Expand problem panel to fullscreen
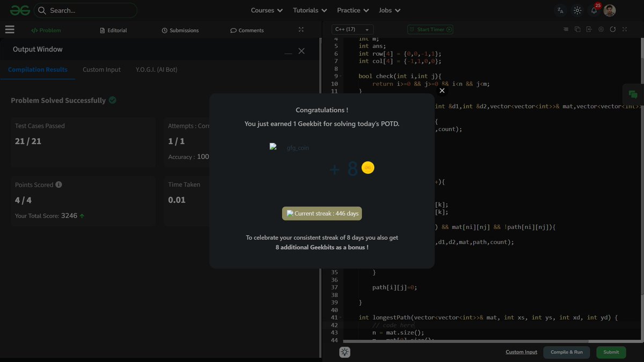644x362 pixels. (301, 30)
